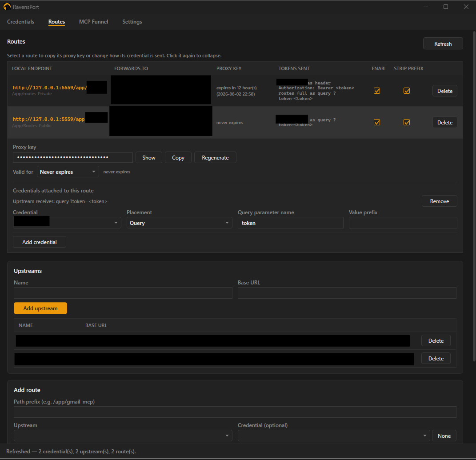The height and width of the screenshot is (460, 476).
Task: Click the Add credential button
Action: pos(40,242)
